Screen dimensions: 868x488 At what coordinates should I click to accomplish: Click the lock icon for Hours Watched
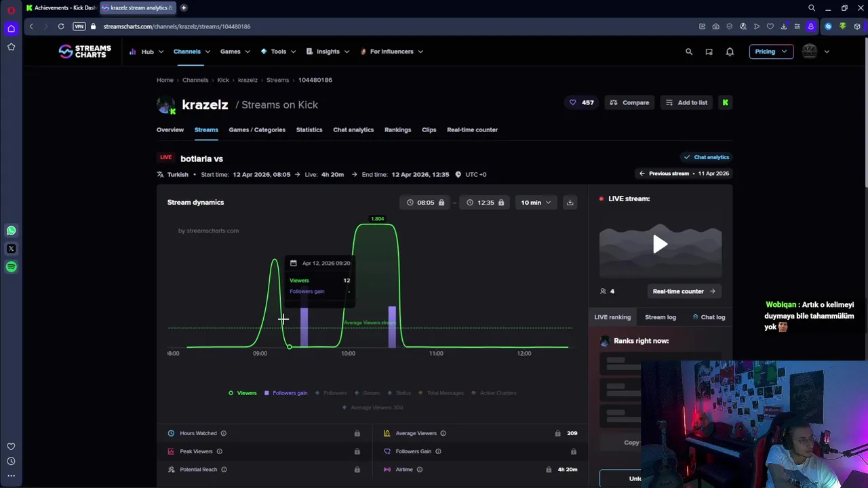[357, 433]
